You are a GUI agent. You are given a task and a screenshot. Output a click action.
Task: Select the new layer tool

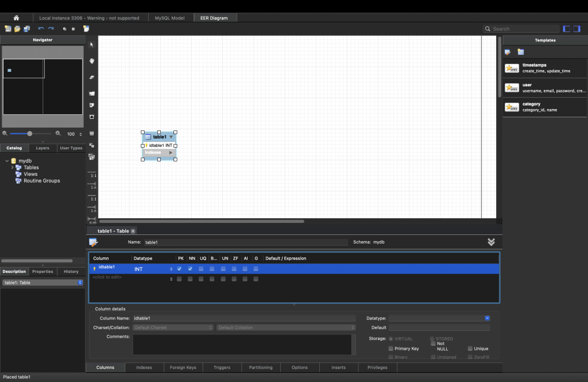click(x=92, y=93)
